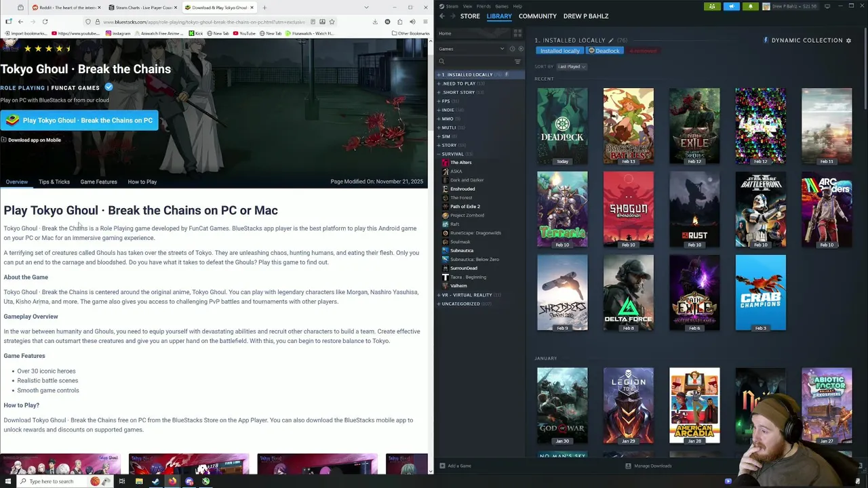Screen dimensions: 868x488
Task: Open browser hamburger application menu
Action: click(x=425, y=22)
